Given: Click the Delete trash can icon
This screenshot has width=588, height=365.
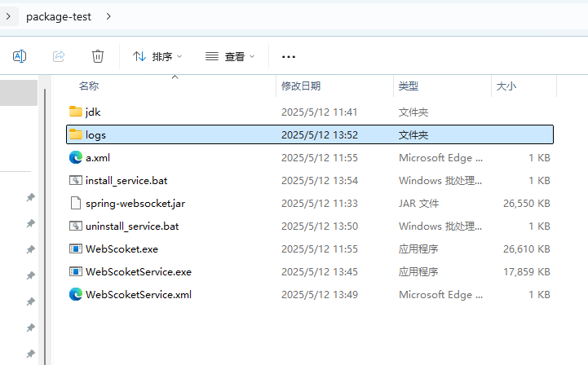Looking at the screenshot, I should pos(98,56).
